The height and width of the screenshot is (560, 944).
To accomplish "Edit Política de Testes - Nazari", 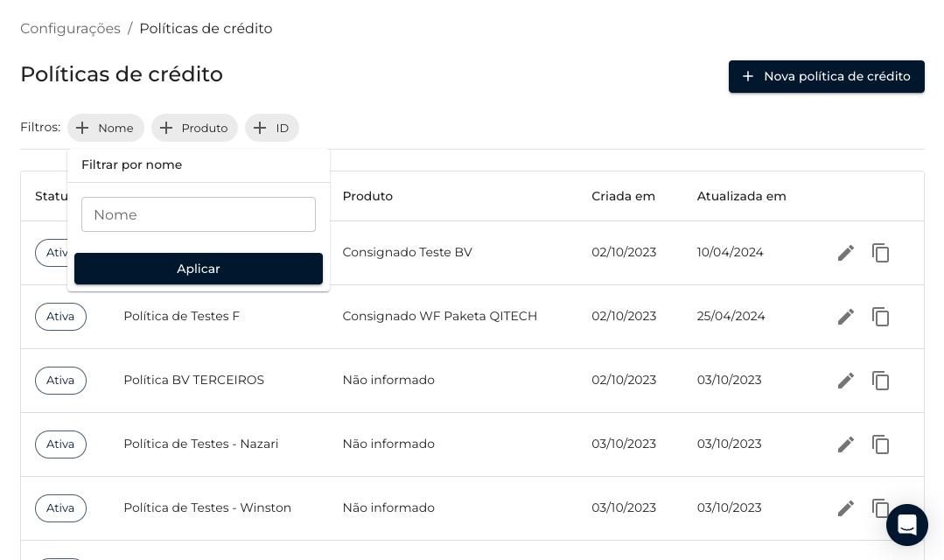I will pos(845,444).
